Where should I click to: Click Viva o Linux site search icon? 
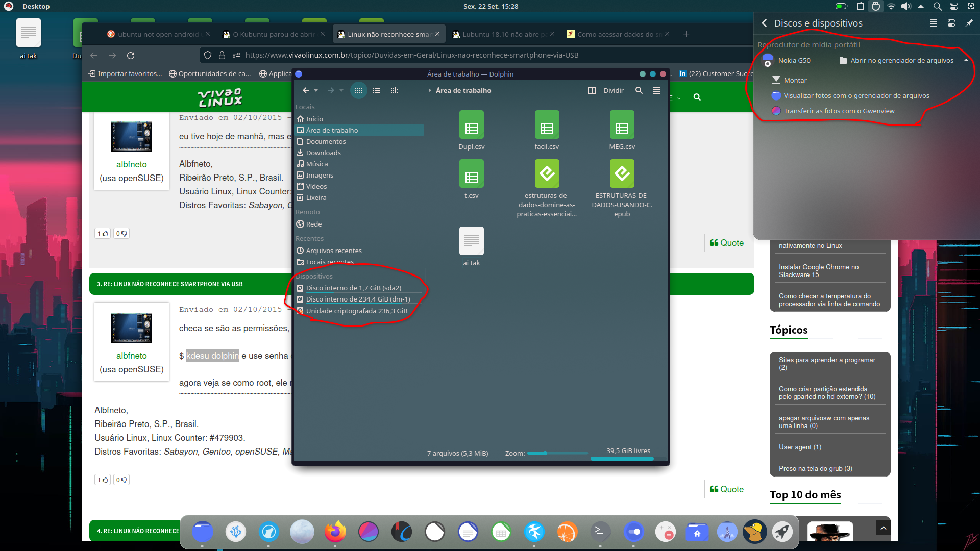[x=697, y=97]
